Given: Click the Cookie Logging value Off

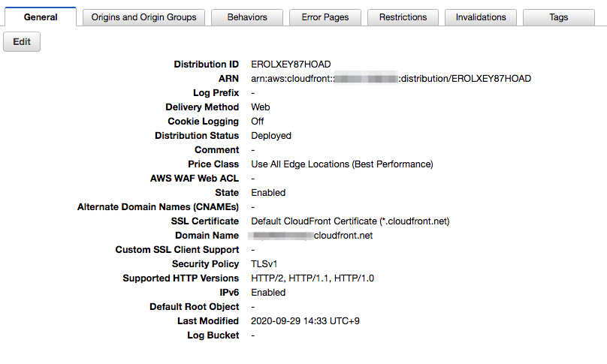Looking at the screenshot, I should (x=258, y=122).
